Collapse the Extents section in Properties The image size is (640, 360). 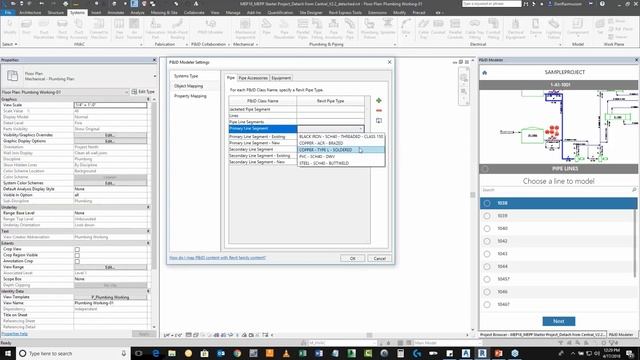click(x=149, y=243)
